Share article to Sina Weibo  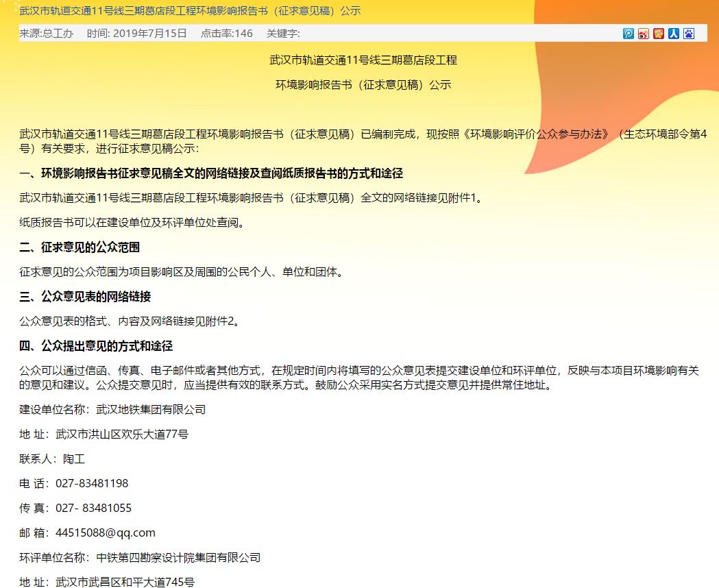click(x=644, y=34)
